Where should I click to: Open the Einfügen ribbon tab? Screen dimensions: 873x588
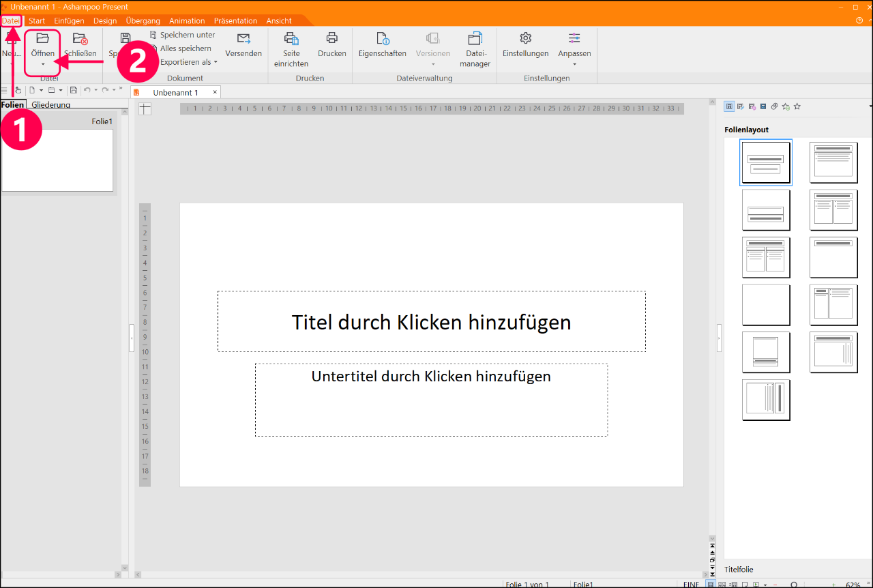coord(69,20)
